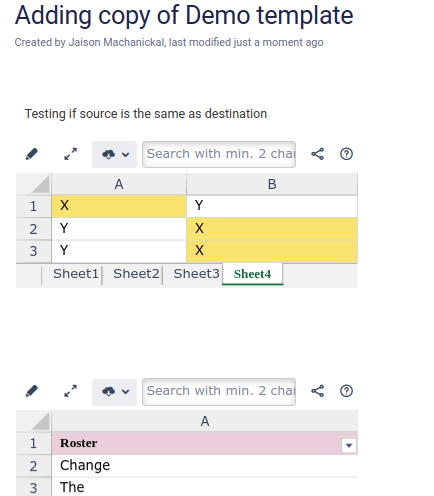
Task: Open the Roster column filter dropdown arrow
Action: [349, 445]
